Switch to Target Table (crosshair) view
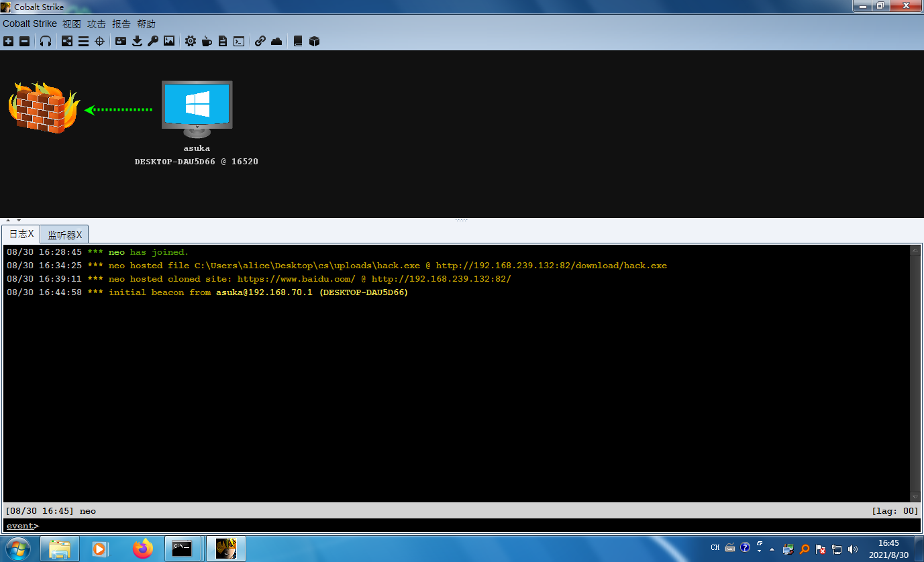This screenshot has height=562, width=924. tap(99, 41)
